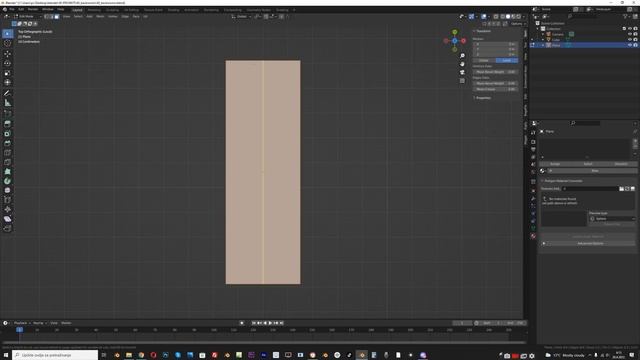The height and width of the screenshot is (360, 640).
Task: Toggle camera view in viewport
Action: coord(462,72)
